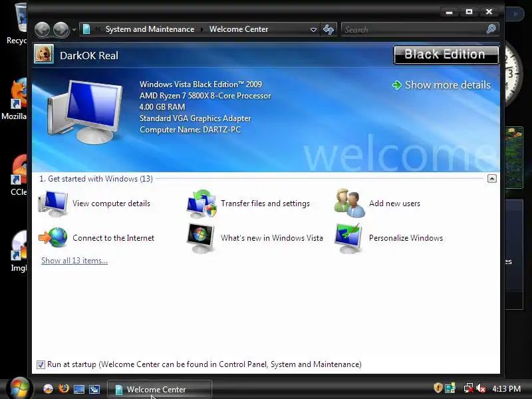Open the recent pages dropdown arrow
The width and height of the screenshot is (532, 399).
74,30
